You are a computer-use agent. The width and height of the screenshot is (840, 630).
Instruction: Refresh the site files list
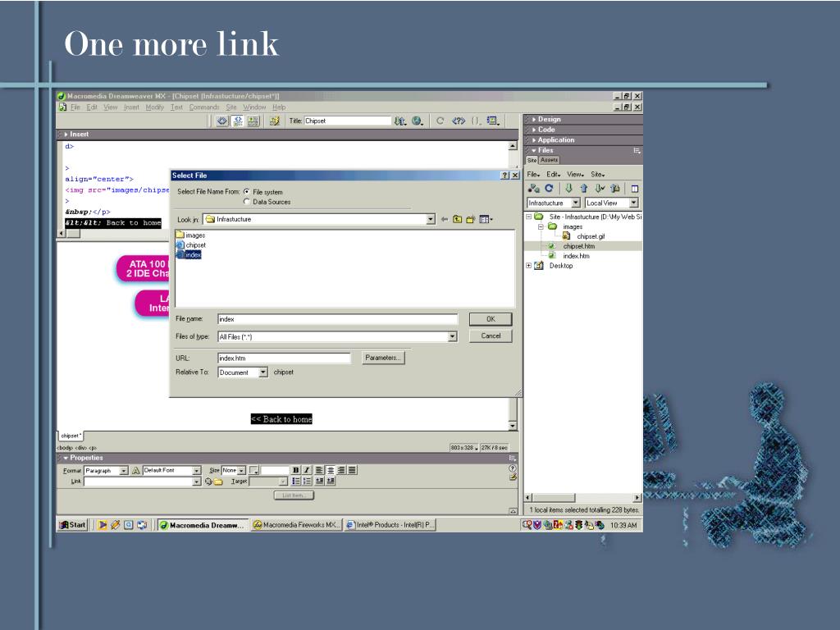pyautogui.click(x=549, y=189)
